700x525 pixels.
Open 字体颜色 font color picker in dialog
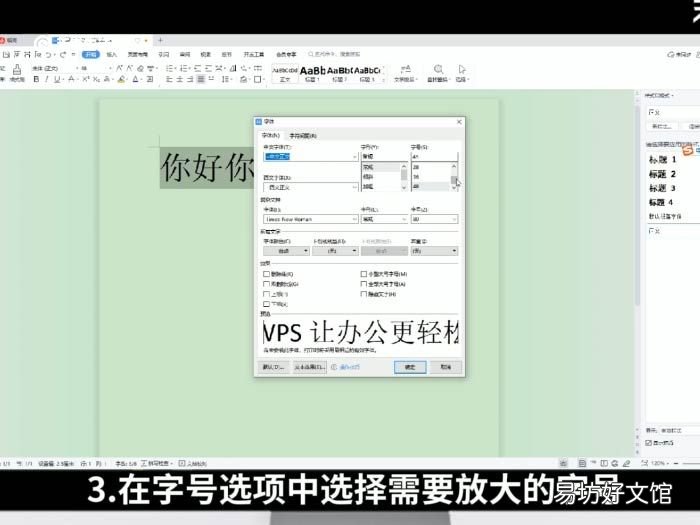point(286,251)
